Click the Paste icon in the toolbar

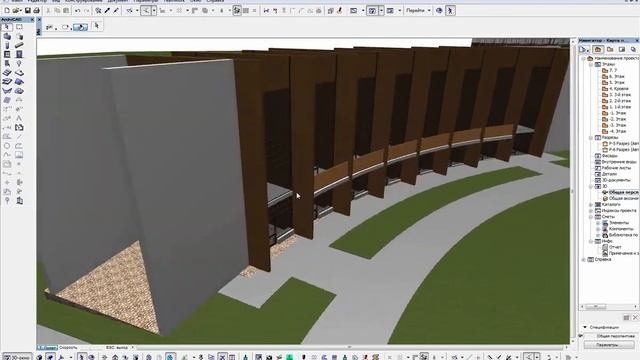tap(66, 11)
